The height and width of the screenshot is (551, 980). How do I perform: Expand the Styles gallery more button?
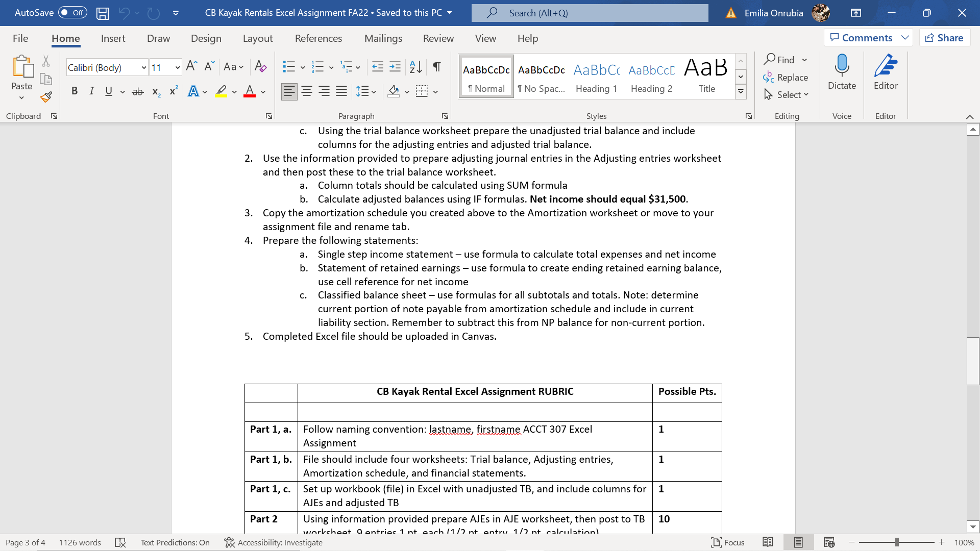(741, 92)
